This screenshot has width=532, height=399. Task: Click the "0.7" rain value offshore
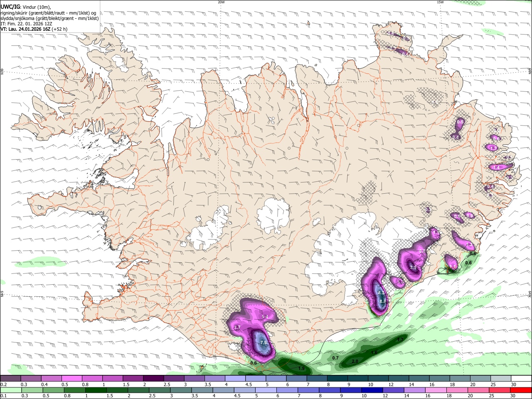coord(335,358)
